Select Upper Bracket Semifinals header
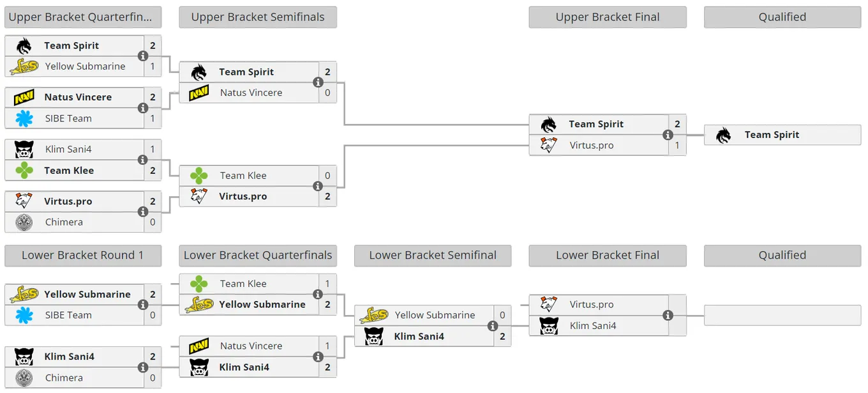The width and height of the screenshot is (868, 393). pos(258,17)
